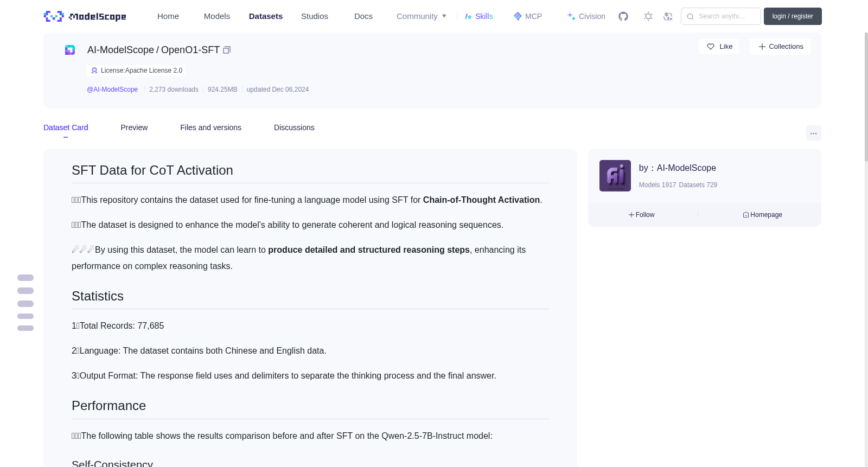Image resolution: width=868 pixels, height=467 pixels.
Task: Copy the dataset name OpenO1-SFT
Action: 227,50
